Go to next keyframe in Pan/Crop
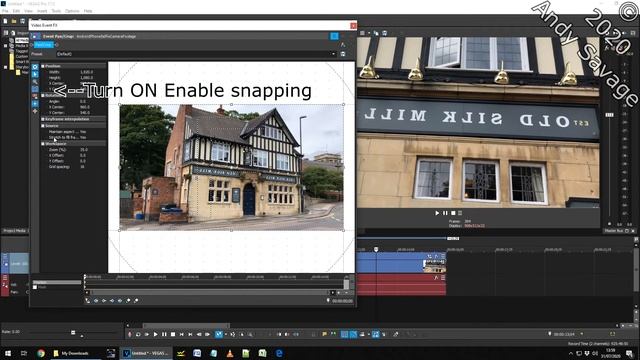 pyautogui.click(x=112, y=300)
